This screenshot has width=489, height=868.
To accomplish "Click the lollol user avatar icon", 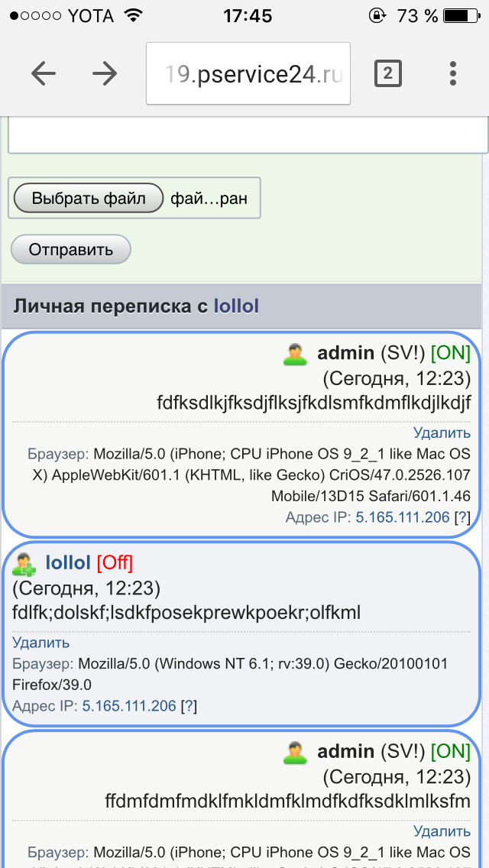I will (24, 564).
